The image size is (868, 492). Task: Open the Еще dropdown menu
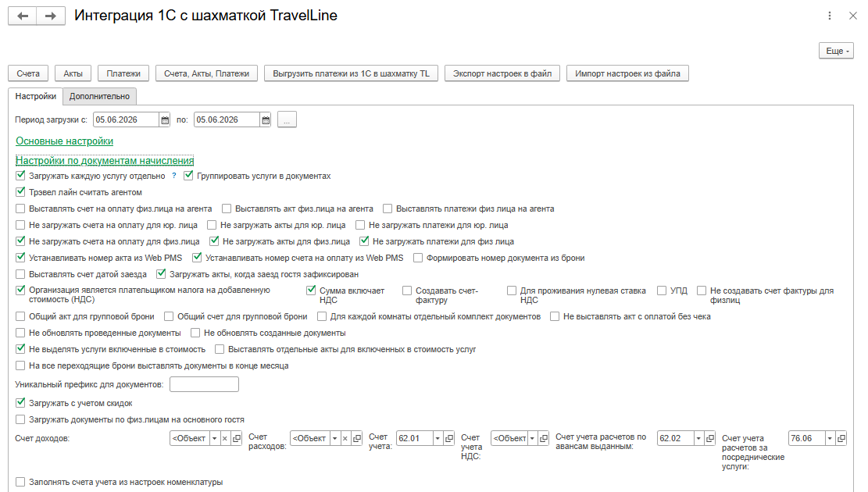tap(836, 51)
